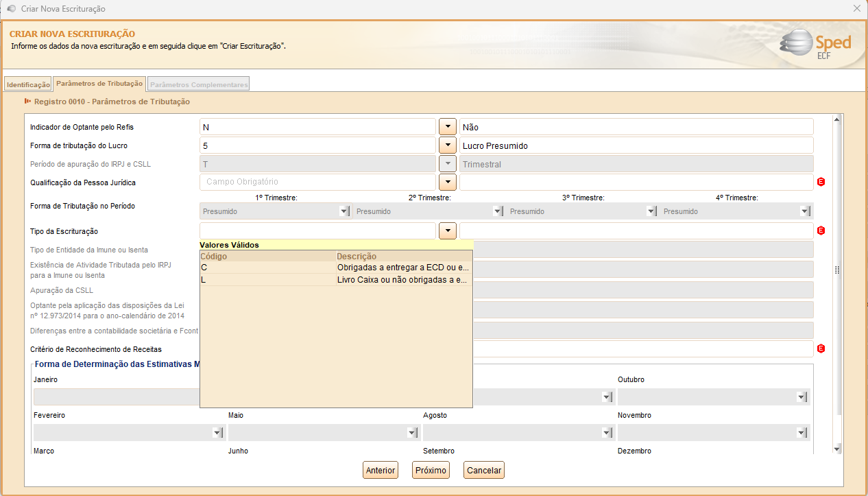Open the Indicador de Optante pelo Refis dropdown
This screenshot has width=868, height=496.
click(447, 127)
